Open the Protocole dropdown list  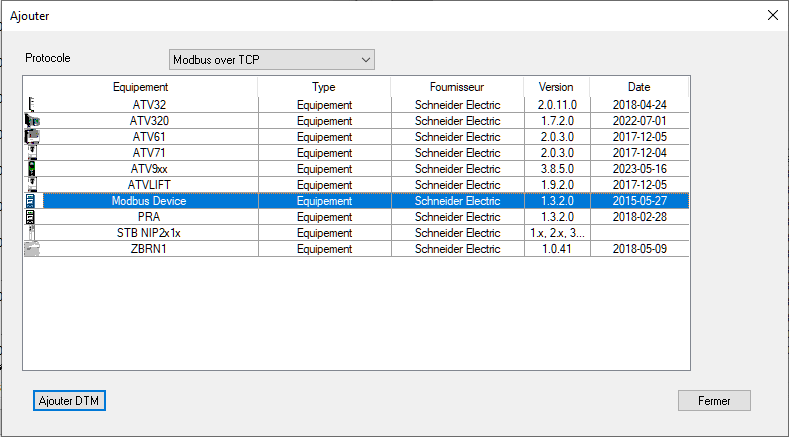tap(271, 60)
